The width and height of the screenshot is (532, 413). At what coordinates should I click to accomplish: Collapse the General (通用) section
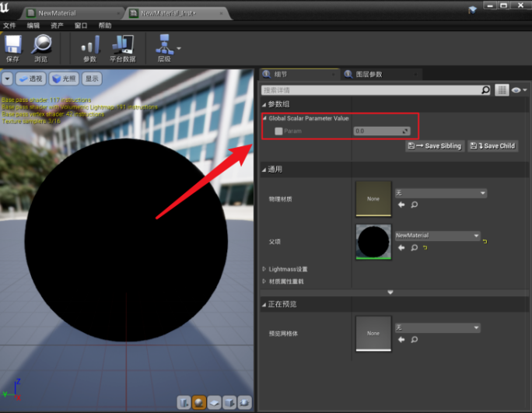[x=264, y=170]
